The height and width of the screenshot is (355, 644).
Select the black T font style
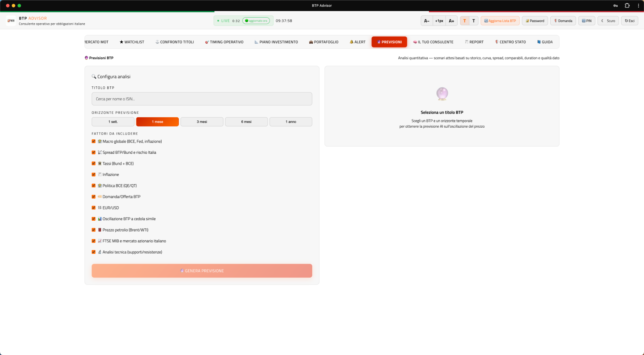click(474, 21)
